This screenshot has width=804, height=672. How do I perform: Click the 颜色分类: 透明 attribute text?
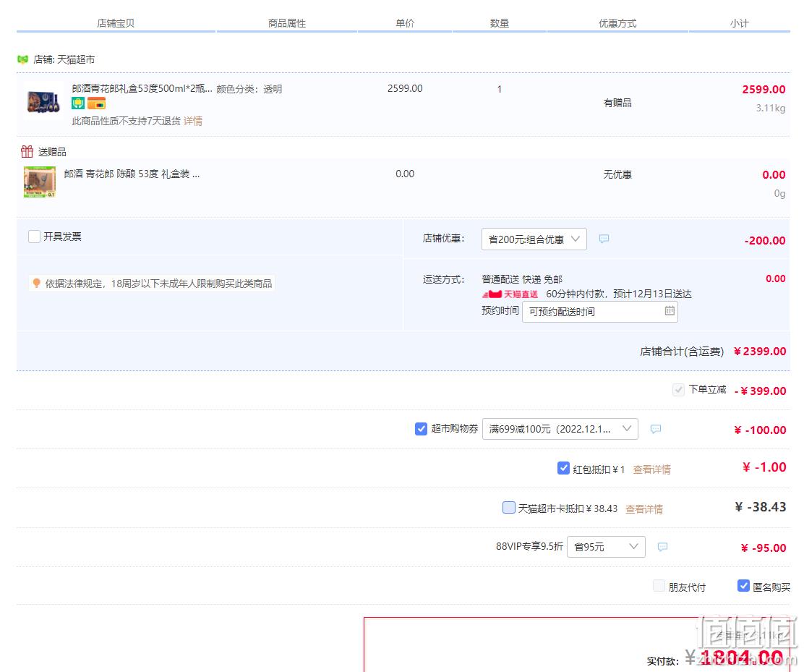[x=249, y=89]
